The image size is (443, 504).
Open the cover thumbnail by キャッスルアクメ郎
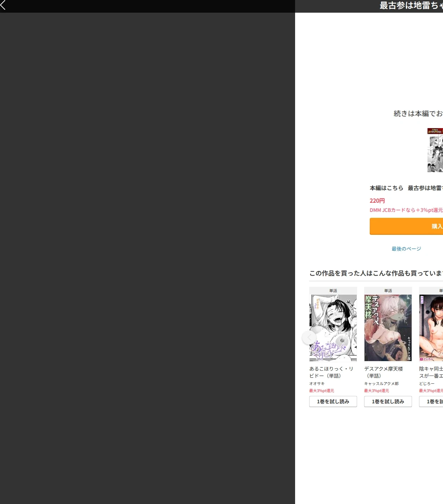pyautogui.click(x=388, y=328)
